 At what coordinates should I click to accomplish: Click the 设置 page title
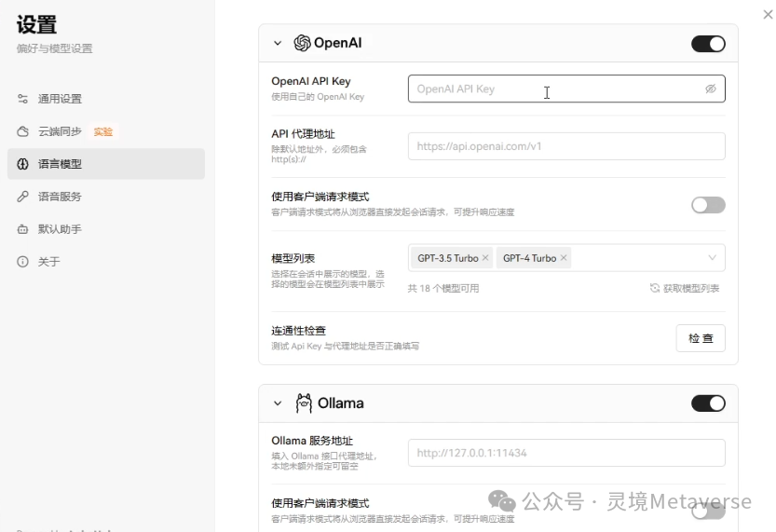point(36,25)
